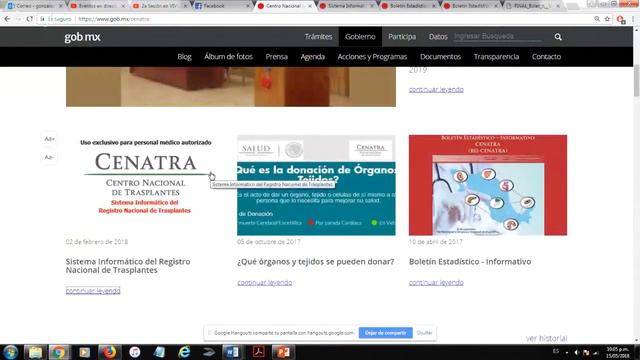The height and width of the screenshot is (360, 640).
Task: Open Acciones y Programas
Action: (x=372, y=57)
